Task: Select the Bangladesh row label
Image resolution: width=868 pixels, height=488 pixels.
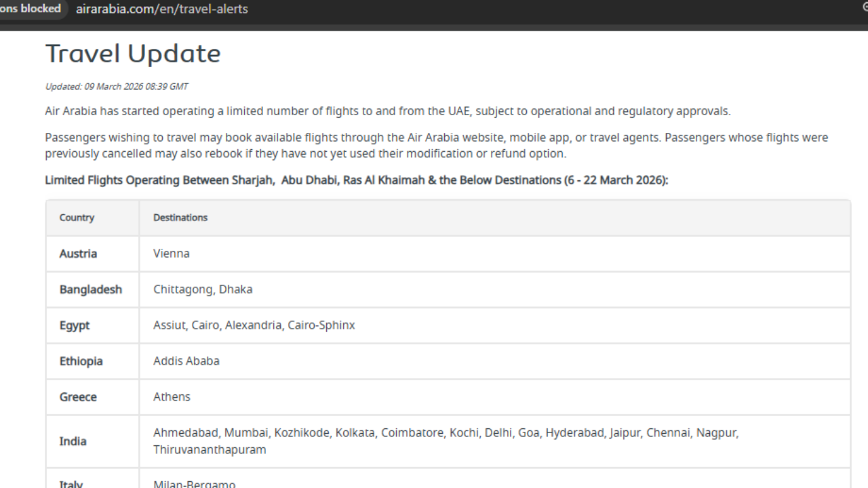Action: (90, 289)
